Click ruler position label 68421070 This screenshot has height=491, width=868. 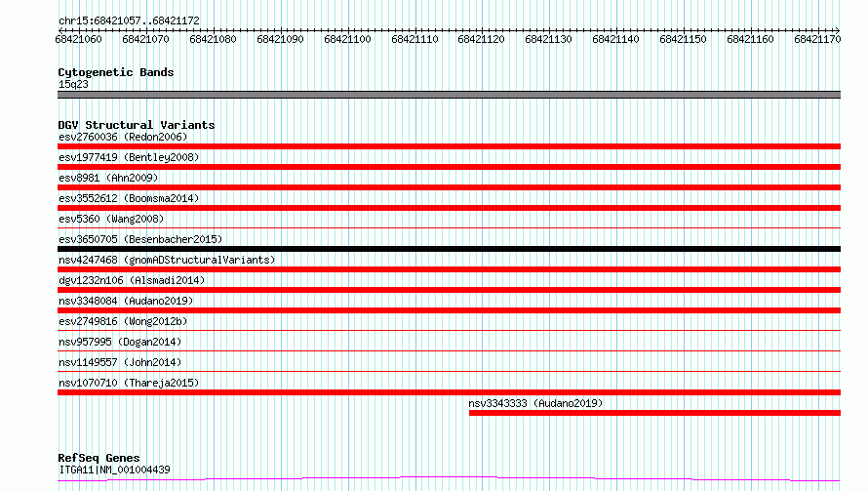point(145,39)
